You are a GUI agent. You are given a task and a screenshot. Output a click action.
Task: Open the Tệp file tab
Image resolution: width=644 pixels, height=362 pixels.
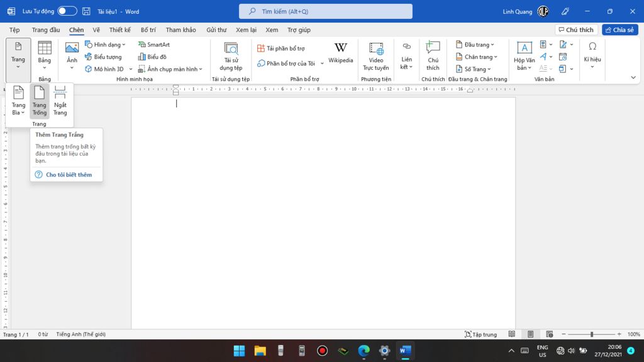[x=14, y=30]
